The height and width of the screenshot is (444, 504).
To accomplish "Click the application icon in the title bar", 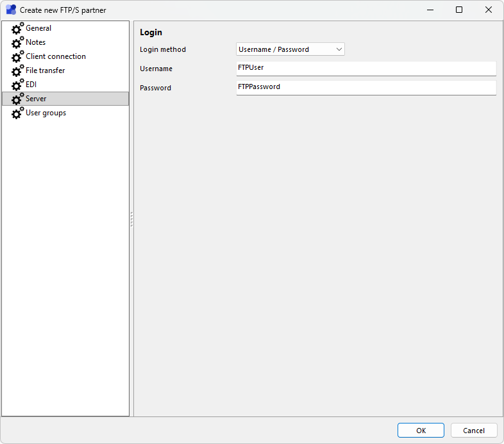I will pos(11,10).
